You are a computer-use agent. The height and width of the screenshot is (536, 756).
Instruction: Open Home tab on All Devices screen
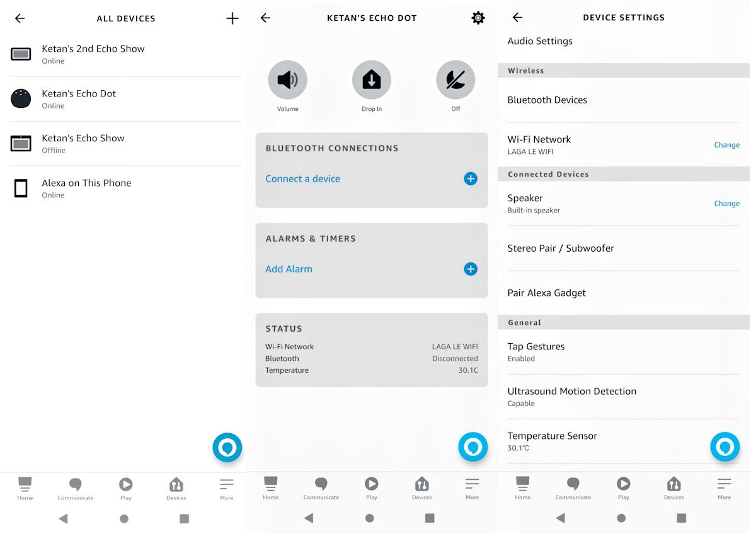coord(25,489)
